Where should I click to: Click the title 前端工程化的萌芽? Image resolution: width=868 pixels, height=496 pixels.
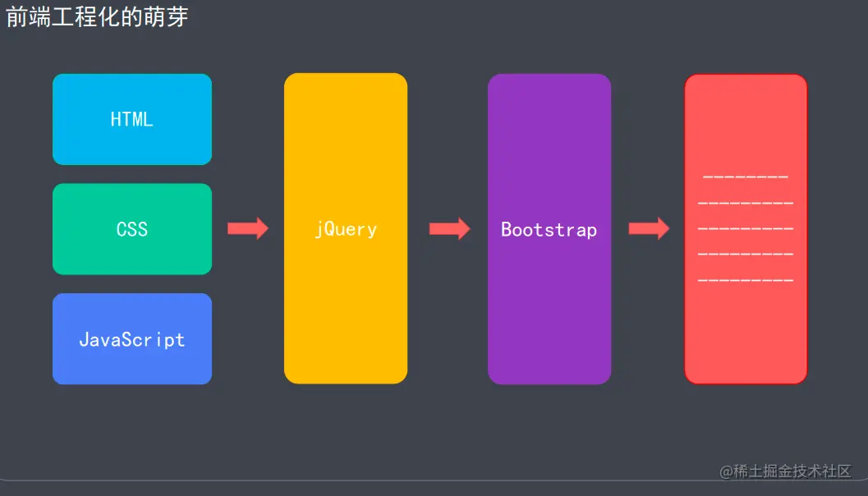pyautogui.click(x=97, y=16)
